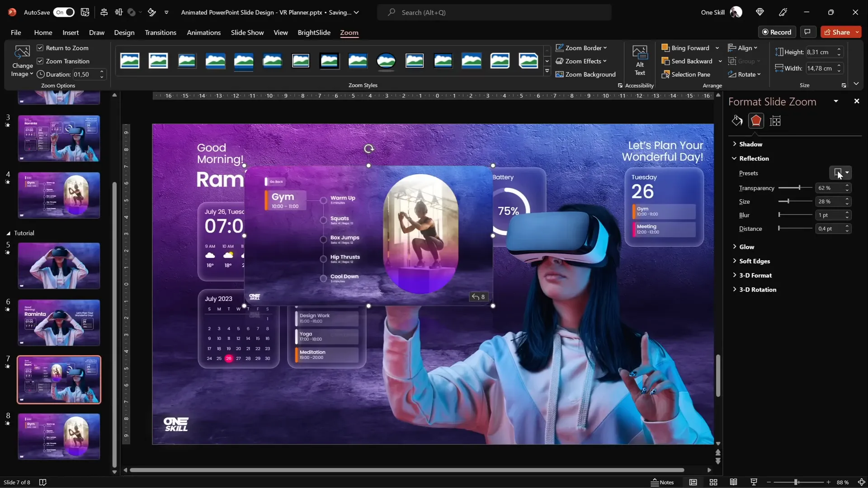
Task: Open the Bring Forward dropdown arrow
Action: (717, 48)
